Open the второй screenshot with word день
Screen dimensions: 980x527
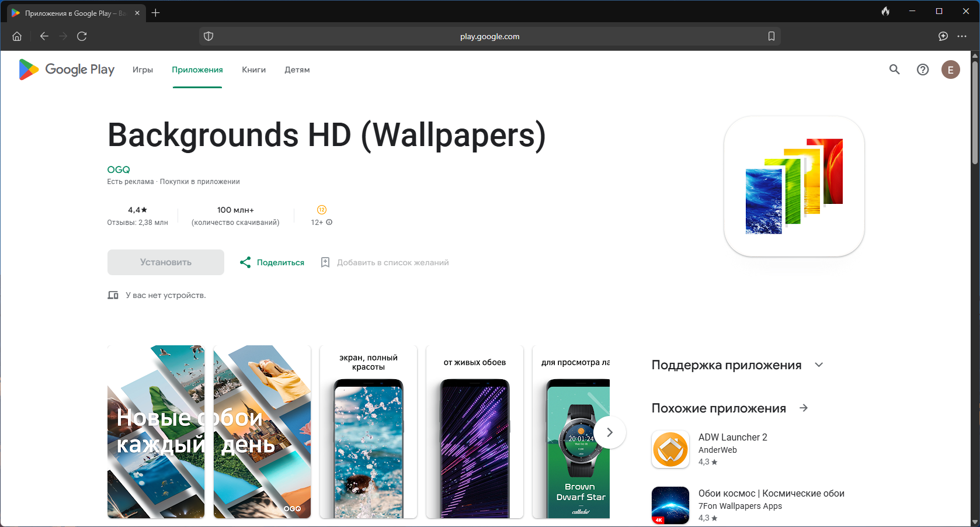262,432
